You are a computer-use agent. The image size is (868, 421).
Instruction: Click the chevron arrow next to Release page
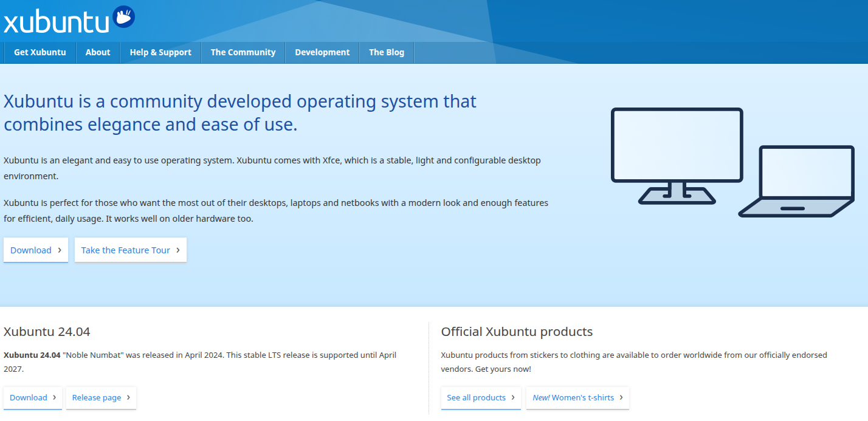click(128, 397)
